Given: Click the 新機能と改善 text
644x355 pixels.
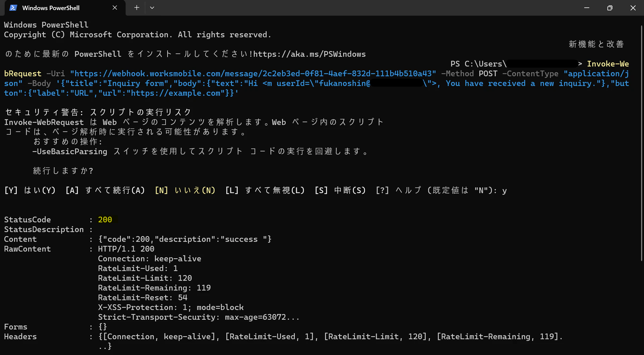Looking at the screenshot, I should (596, 44).
